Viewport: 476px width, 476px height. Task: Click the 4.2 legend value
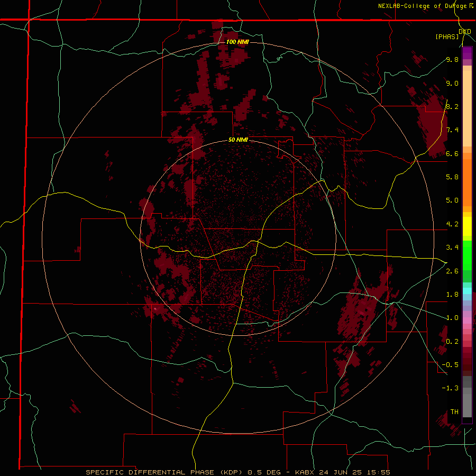tap(452, 224)
